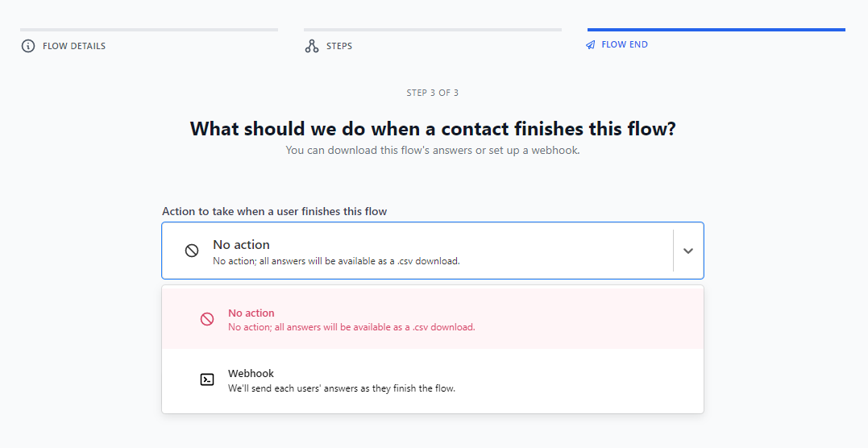
Task: Click the Steps branching nodes icon
Action: pos(312,46)
